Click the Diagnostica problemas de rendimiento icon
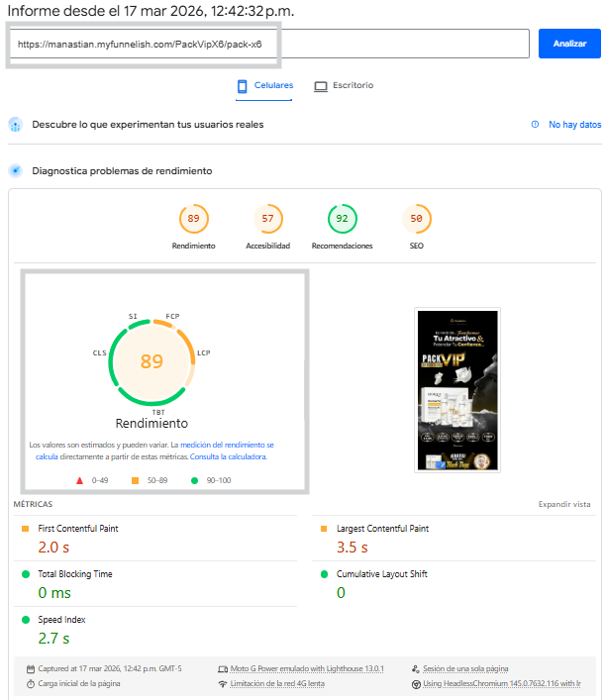The image size is (606, 700). tap(15, 170)
